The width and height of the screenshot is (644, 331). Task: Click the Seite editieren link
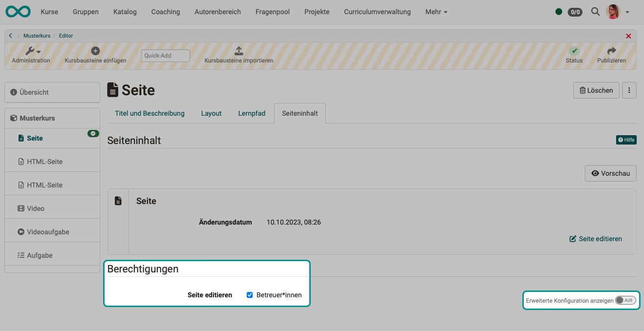coord(596,239)
